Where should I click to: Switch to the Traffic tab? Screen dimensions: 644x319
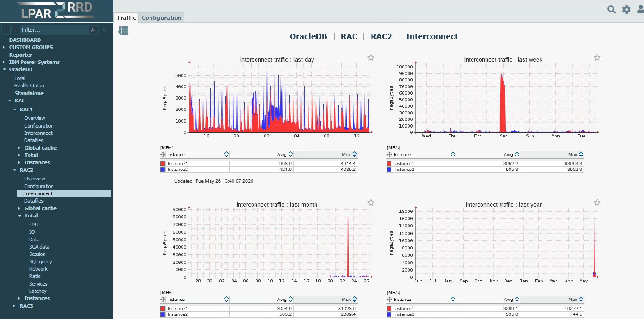tap(126, 18)
